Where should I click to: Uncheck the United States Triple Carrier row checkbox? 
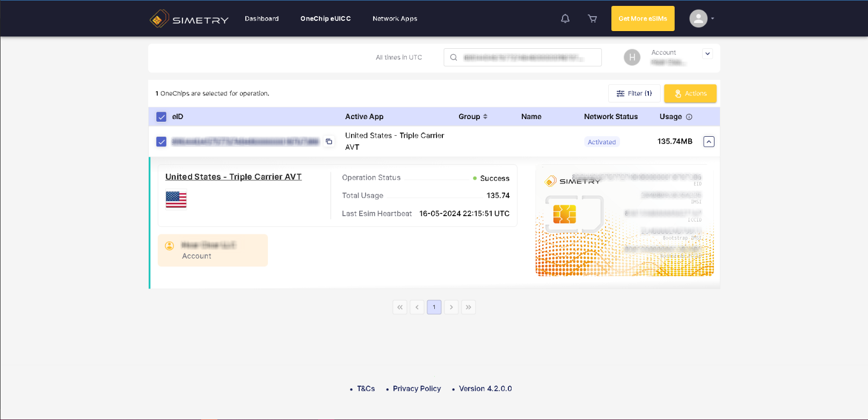tap(161, 142)
